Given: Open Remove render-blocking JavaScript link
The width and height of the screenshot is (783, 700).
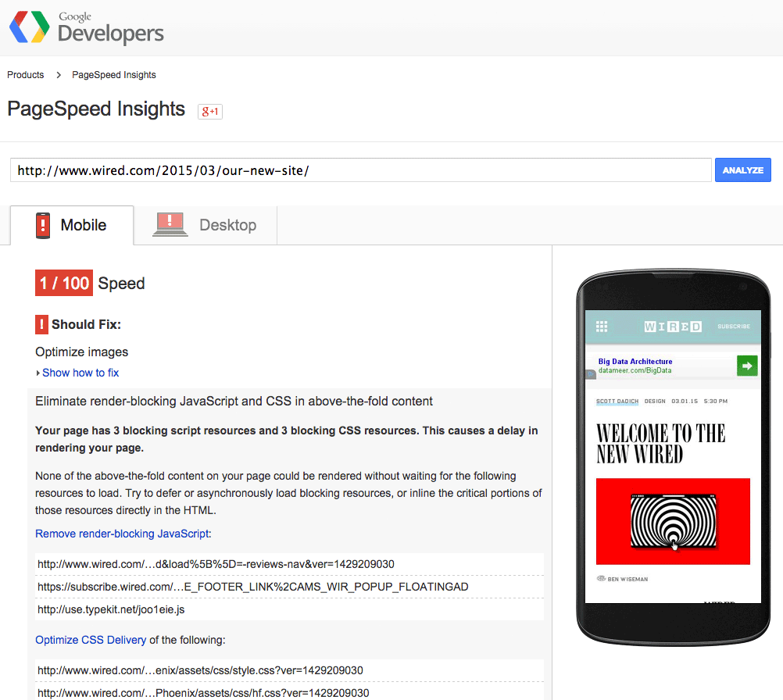Looking at the screenshot, I should tap(122, 534).
